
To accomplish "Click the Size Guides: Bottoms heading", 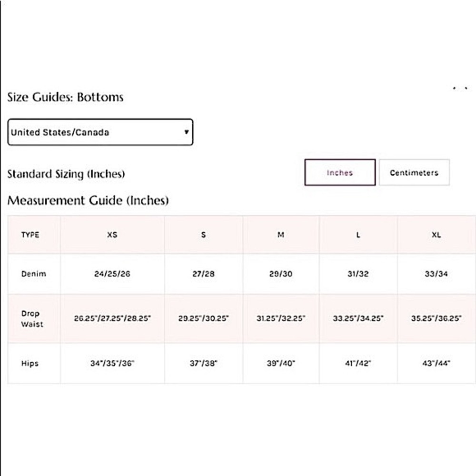I will coord(65,97).
